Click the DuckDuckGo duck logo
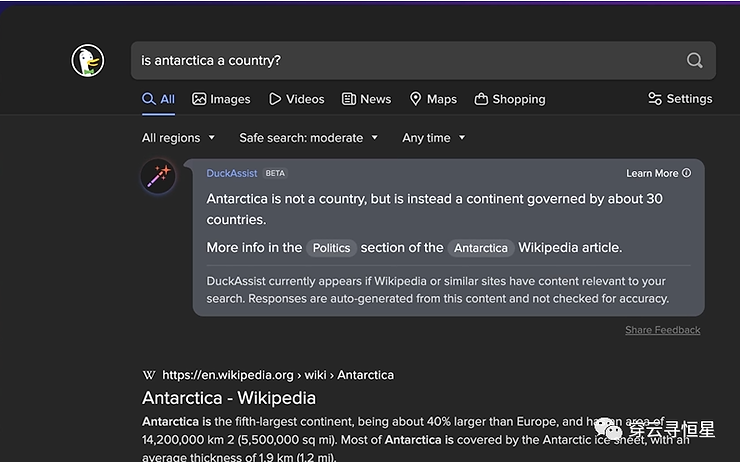 click(88, 60)
